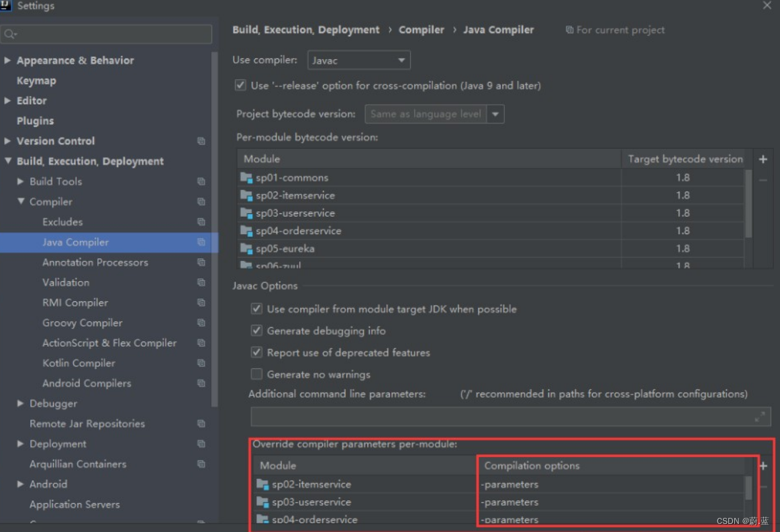
Task: Open Validation settings page
Action: click(x=66, y=282)
